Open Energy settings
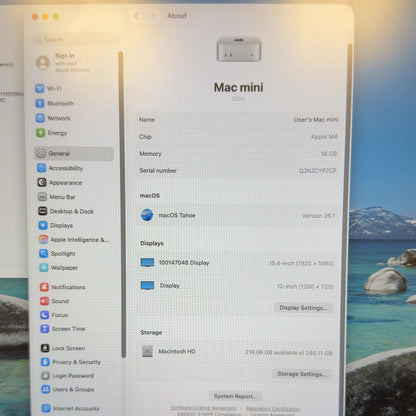This screenshot has height=416, width=416. click(x=52, y=133)
